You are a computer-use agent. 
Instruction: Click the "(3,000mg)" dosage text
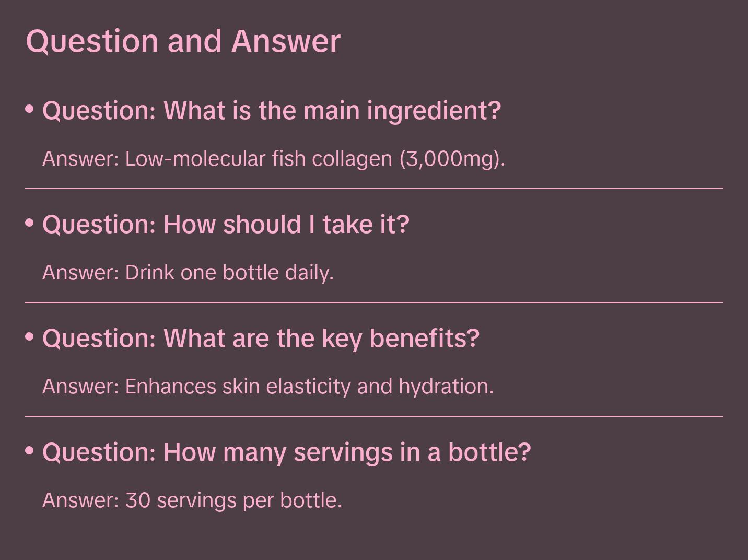click(452, 158)
